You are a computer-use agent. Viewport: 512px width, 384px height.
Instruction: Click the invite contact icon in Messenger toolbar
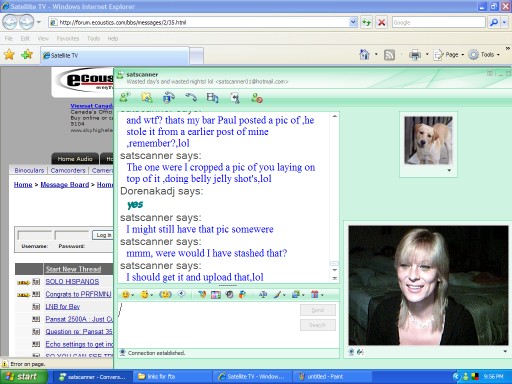[x=125, y=97]
